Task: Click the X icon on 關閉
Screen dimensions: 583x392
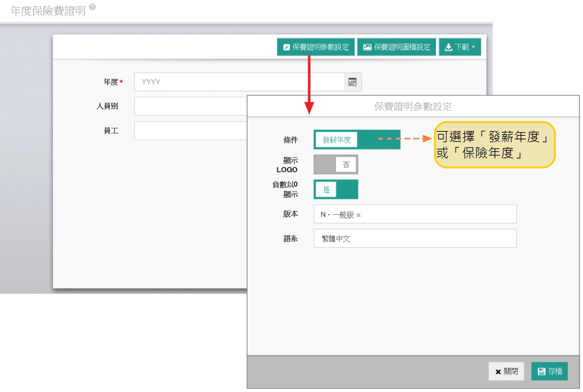Action: point(498,372)
